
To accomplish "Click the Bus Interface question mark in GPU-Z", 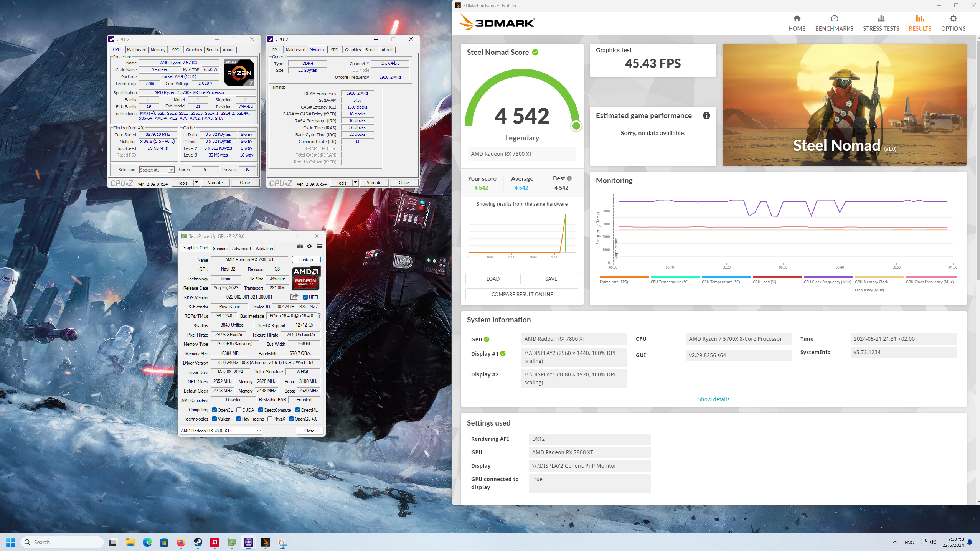I will pyautogui.click(x=319, y=316).
